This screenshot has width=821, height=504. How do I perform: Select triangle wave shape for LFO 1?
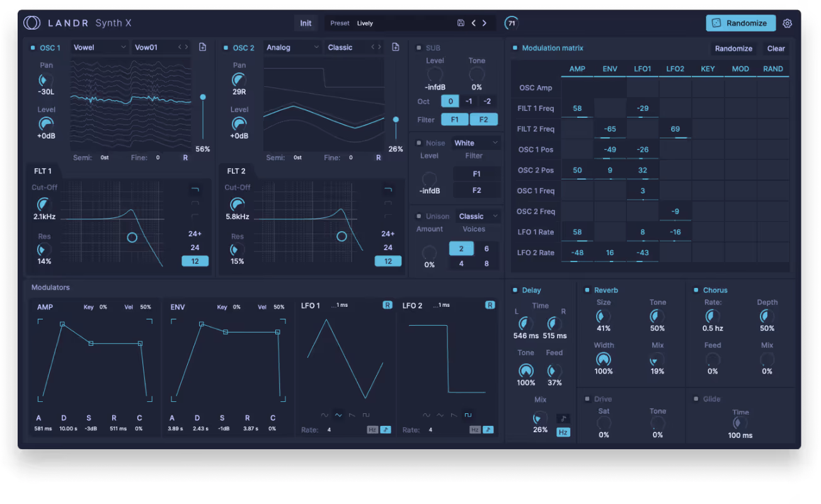338,415
